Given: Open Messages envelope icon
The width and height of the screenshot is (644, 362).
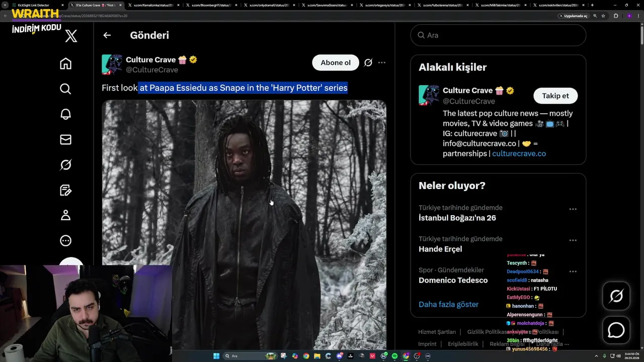Looking at the screenshot, I should pyautogui.click(x=65, y=139).
